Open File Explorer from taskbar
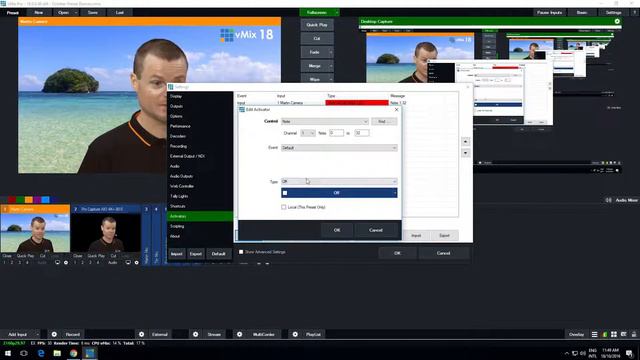The image size is (640, 360). 57,353
